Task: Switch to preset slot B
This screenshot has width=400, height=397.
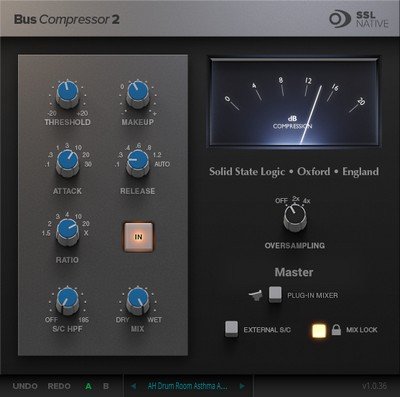Action: point(106,386)
